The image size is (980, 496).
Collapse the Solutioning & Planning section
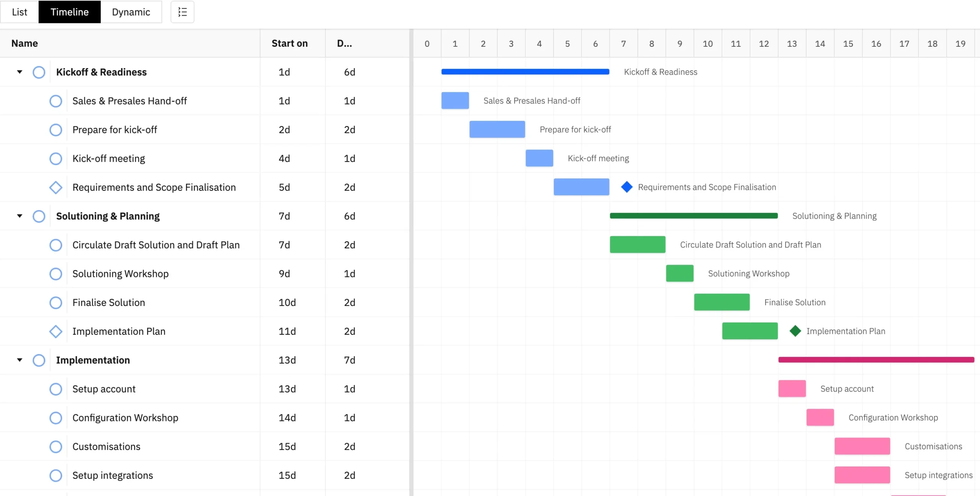coord(20,216)
